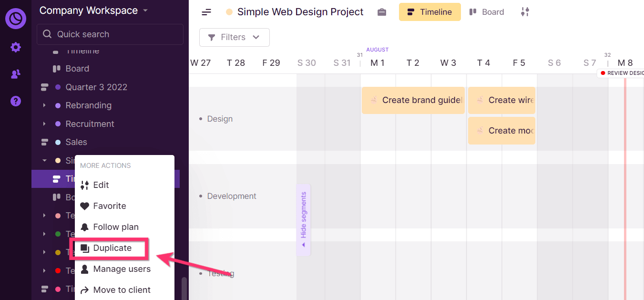The height and width of the screenshot is (300, 644).
Task: Open workspace settings via the gear icon
Action: (15, 47)
